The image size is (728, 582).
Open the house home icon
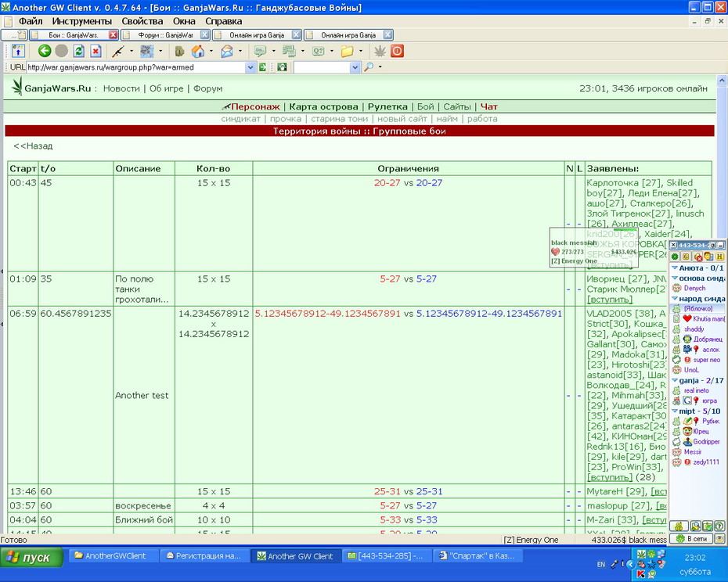pos(198,51)
